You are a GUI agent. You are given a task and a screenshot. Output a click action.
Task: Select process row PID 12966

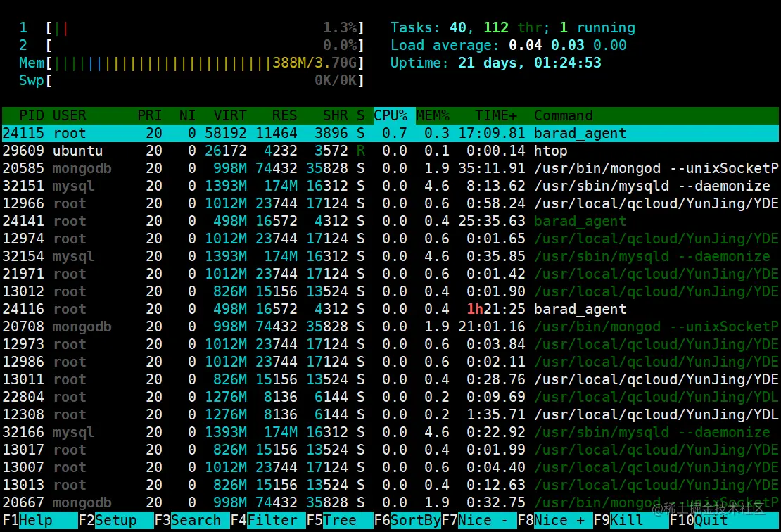click(x=390, y=203)
